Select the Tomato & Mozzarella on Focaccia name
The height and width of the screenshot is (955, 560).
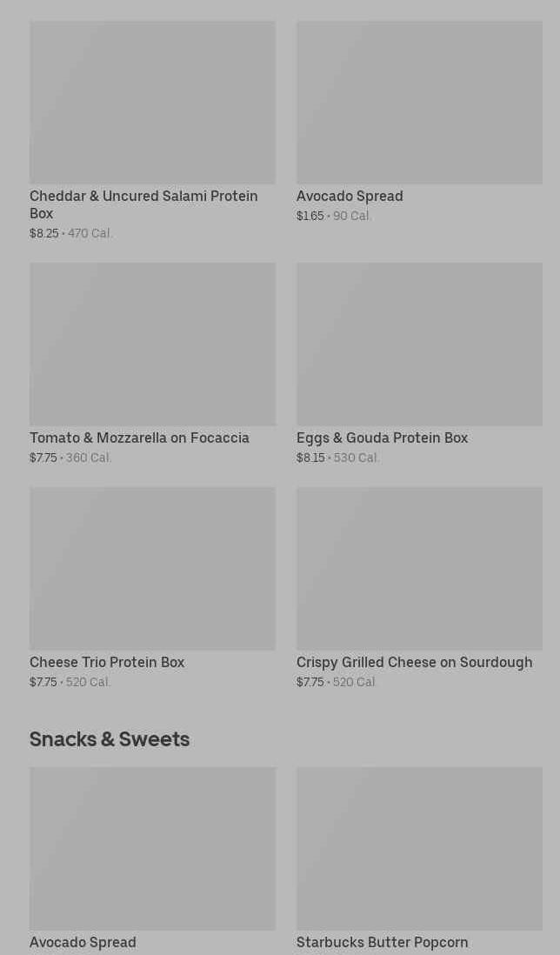tap(139, 438)
